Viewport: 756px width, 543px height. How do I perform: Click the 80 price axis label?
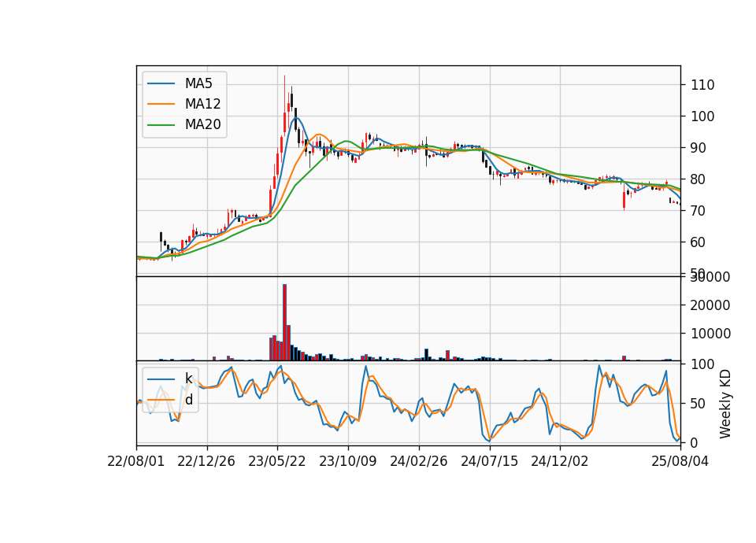click(699, 179)
